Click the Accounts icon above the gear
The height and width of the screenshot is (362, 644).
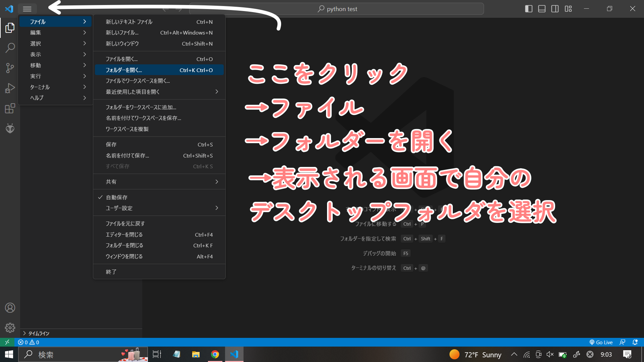coord(10,308)
